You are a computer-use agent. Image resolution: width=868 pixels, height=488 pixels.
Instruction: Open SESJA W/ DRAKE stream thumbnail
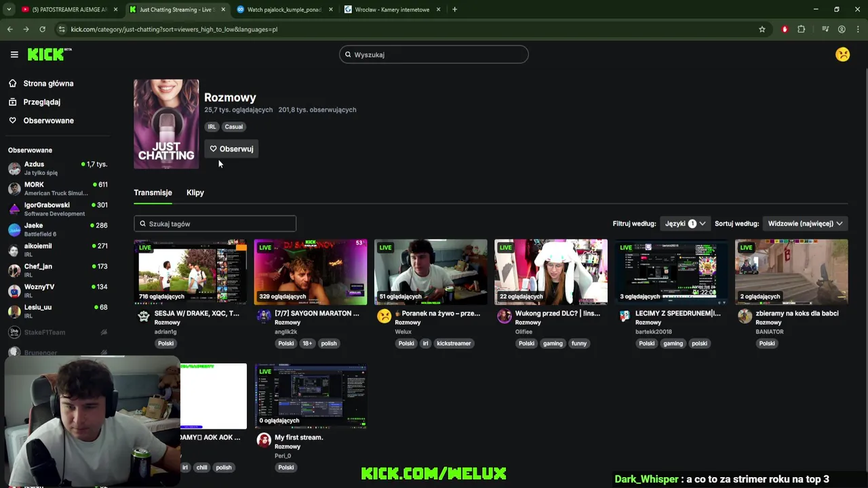(x=191, y=272)
